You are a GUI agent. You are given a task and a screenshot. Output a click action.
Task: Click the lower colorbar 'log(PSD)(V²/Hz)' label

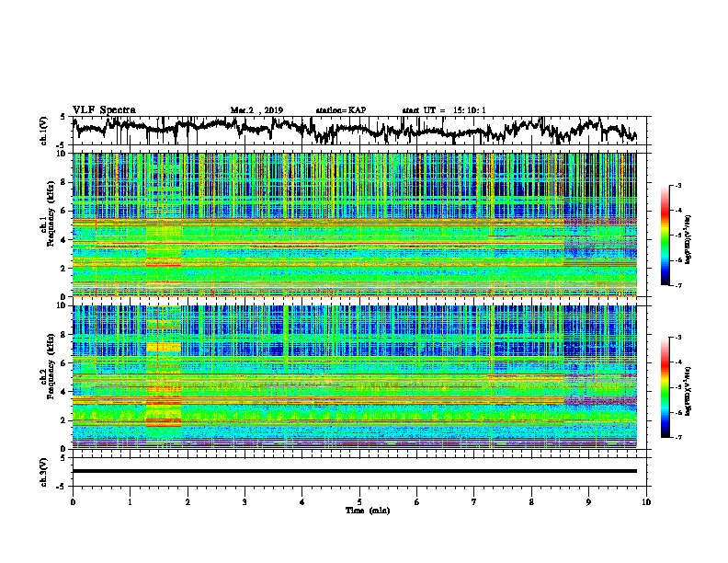[688, 391]
